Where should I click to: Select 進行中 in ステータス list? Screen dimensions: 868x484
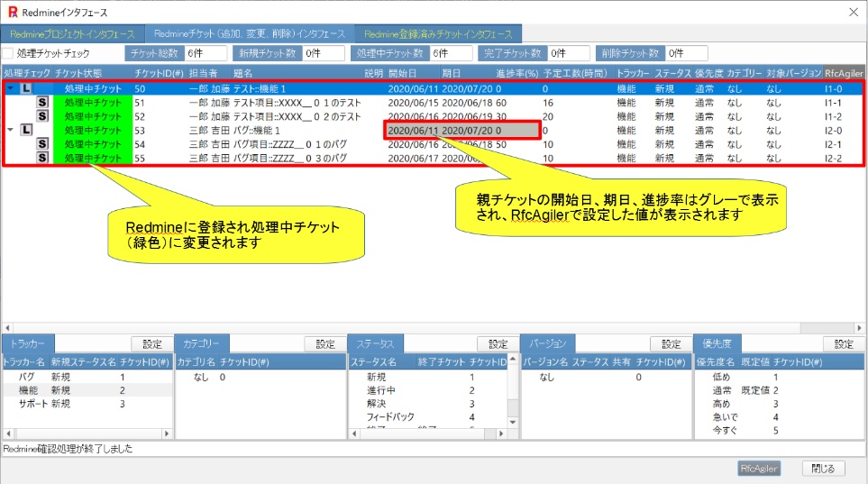[381, 390]
